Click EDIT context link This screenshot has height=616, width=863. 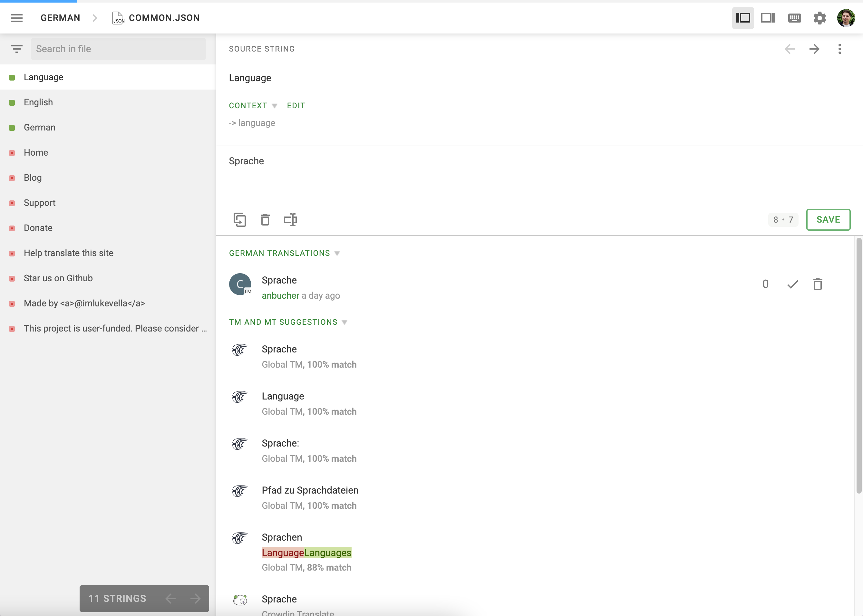[x=296, y=105]
